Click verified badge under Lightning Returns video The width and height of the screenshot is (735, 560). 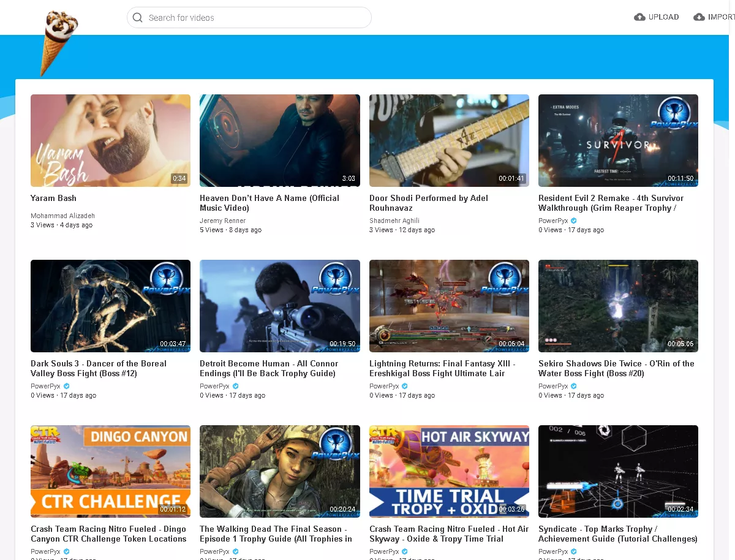coord(405,386)
